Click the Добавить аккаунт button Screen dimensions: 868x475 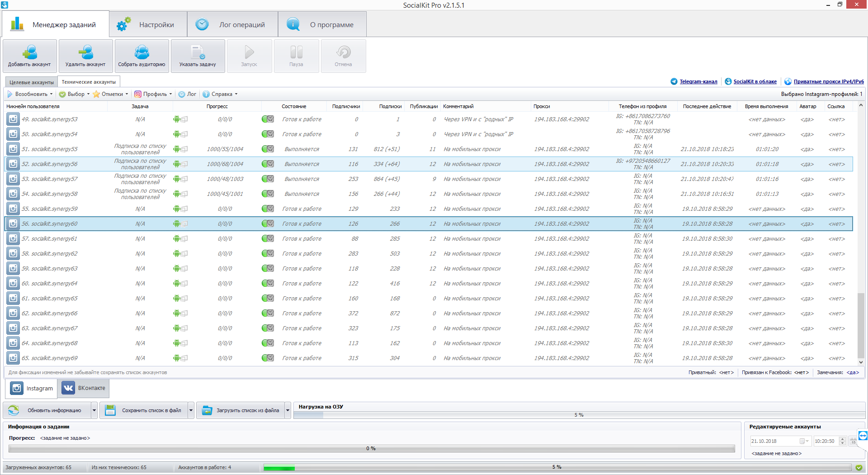coord(30,56)
